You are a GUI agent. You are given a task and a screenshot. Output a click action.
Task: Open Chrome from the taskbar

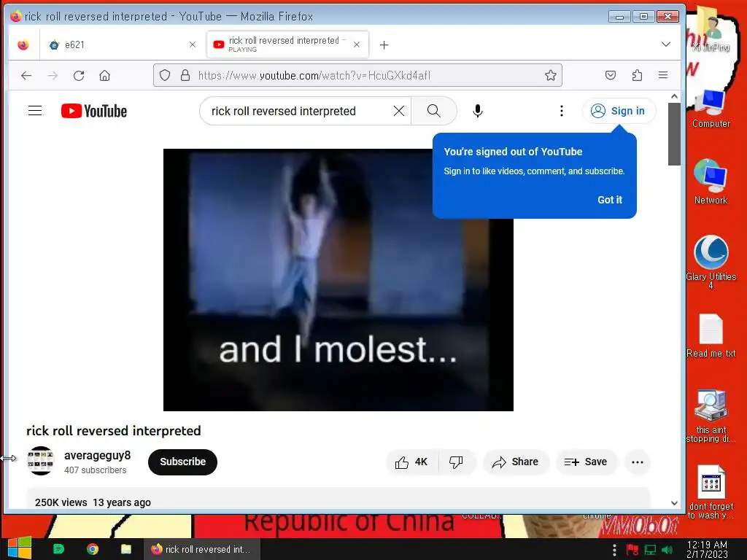click(93, 549)
